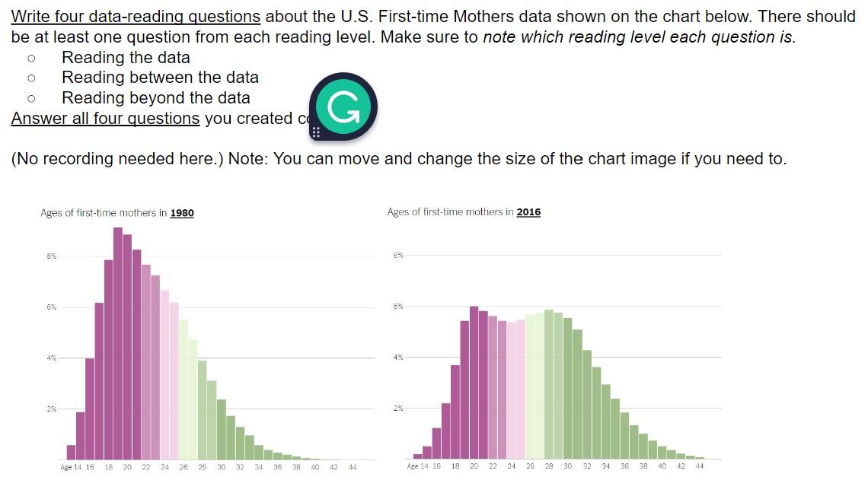Click the tallest bar in the 2016 chart

(x=473, y=380)
